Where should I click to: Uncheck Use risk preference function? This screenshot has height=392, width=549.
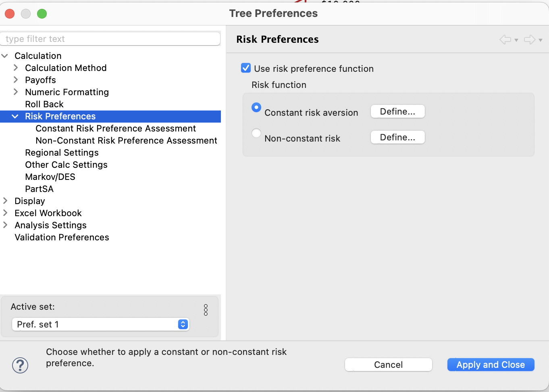point(246,68)
